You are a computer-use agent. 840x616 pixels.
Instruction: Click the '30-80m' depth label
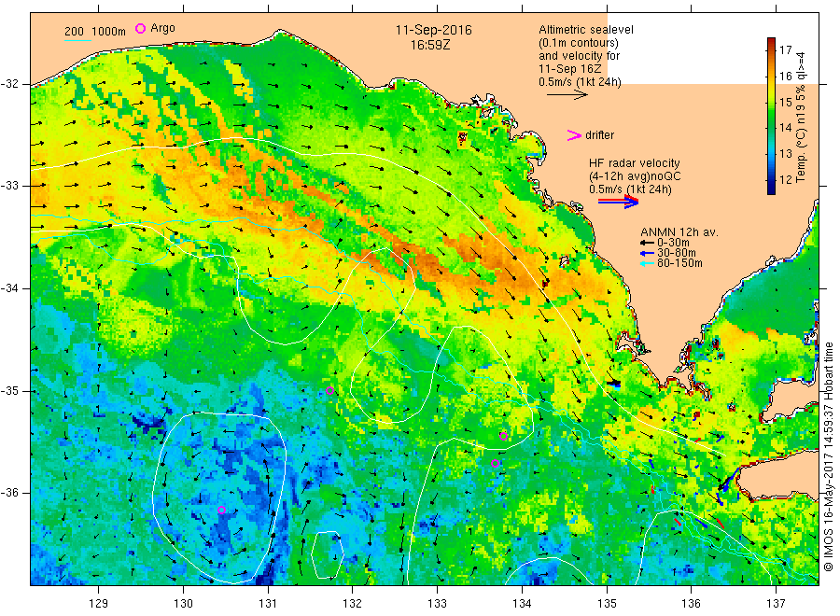tap(676, 253)
